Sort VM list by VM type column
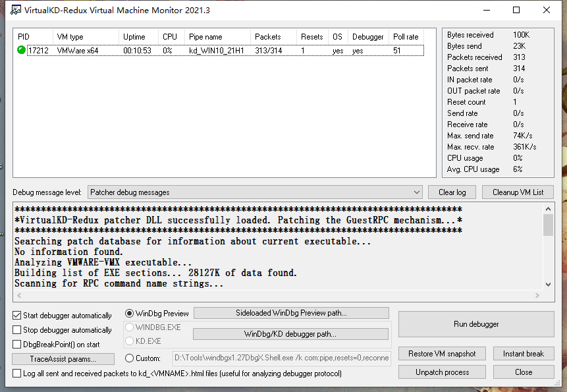This screenshot has height=392, width=567. pos(86,37)
